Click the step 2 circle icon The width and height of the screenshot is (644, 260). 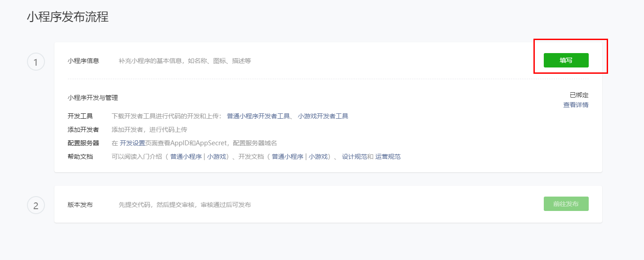click(36, 205)
